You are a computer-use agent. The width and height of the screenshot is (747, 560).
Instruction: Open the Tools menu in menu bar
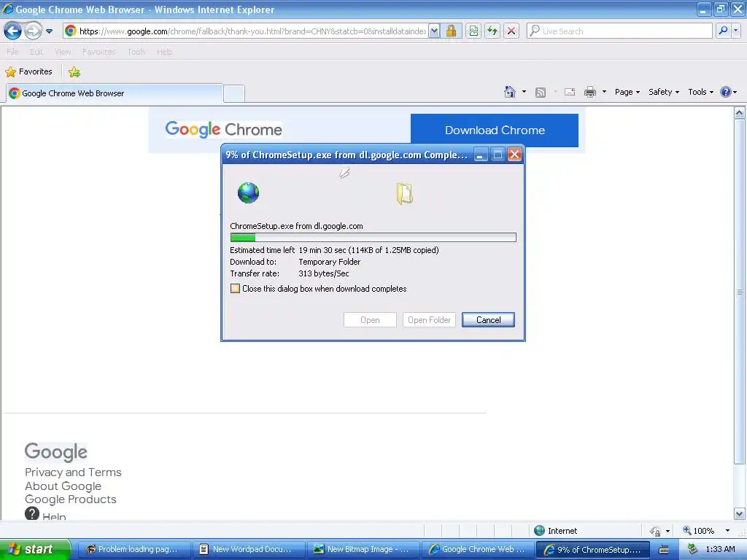point(136,52)
